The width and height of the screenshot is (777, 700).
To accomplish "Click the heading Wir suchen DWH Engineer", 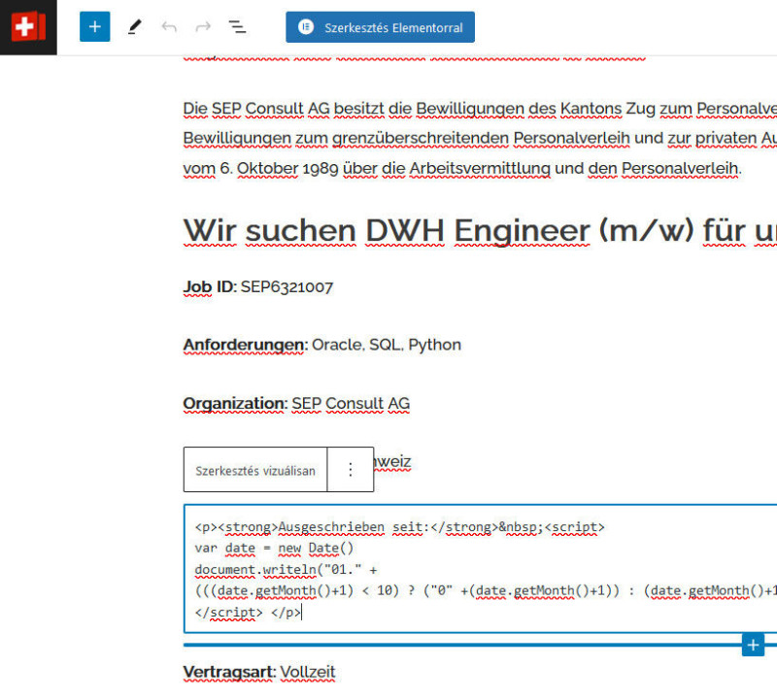I will tap(480, 231).
